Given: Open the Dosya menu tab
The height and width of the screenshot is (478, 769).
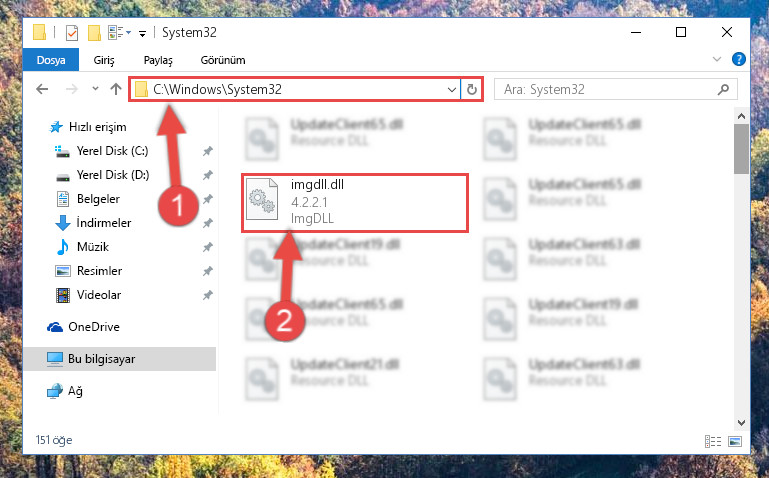Looking at the screenshot, I should [x=51, y=60].
